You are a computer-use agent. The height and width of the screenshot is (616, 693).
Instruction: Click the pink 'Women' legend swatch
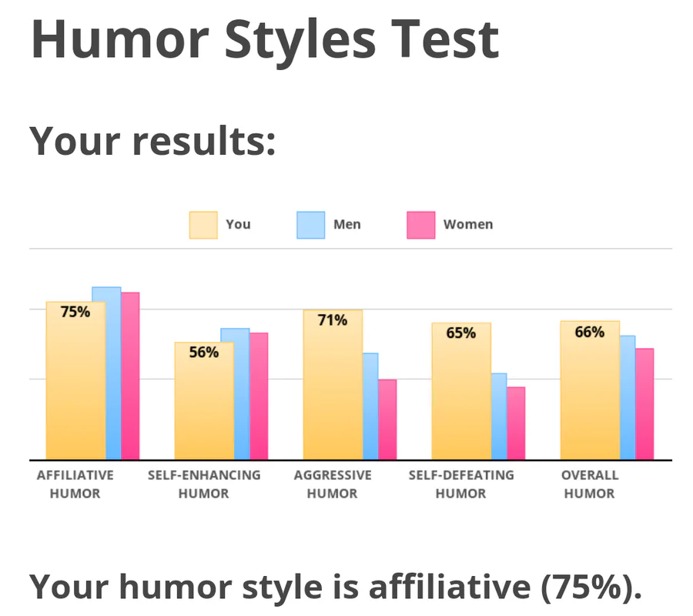(420, 225)
